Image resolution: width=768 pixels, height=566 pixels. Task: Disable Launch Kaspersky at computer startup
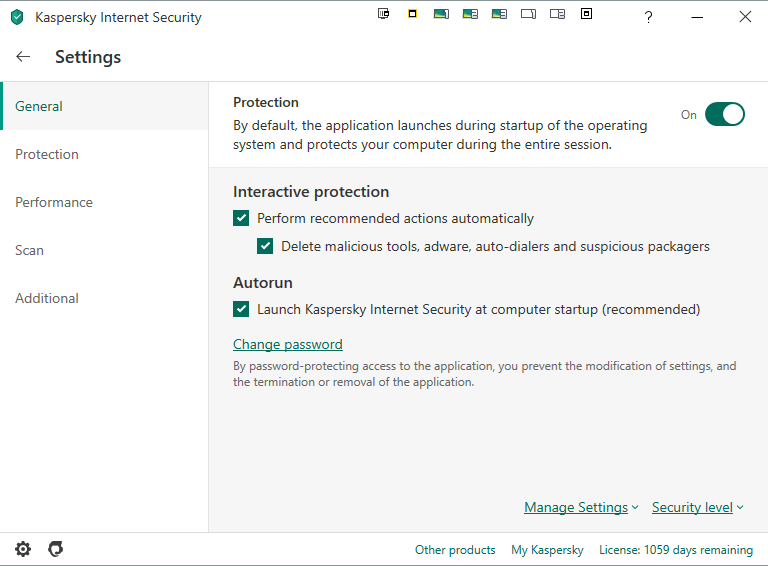tap(241, 309)
